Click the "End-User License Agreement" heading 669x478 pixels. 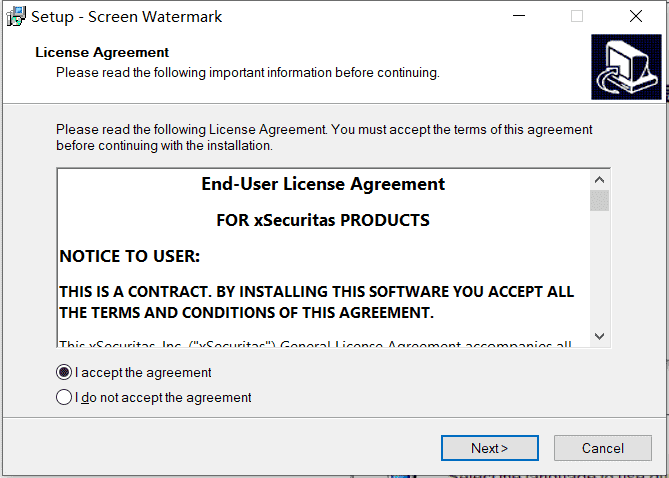coord(323,184)
